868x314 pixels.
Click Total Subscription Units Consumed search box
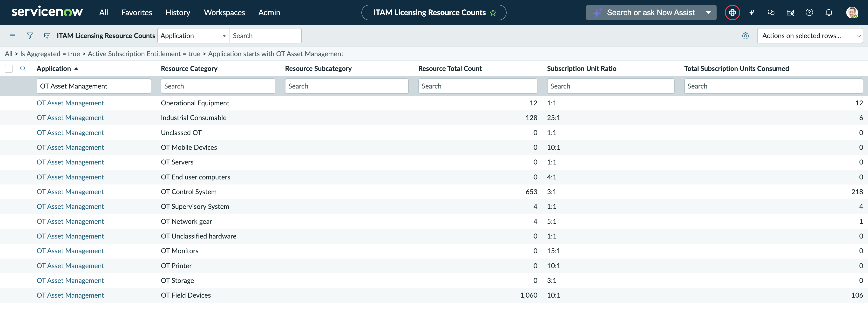[773, 86]
